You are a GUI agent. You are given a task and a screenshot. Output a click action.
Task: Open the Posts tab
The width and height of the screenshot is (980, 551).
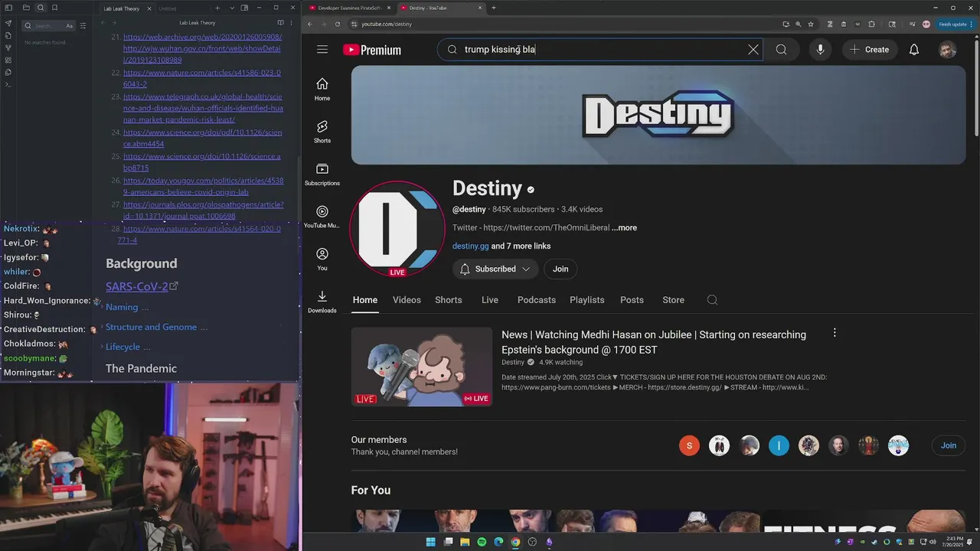(x=632, y=300)
